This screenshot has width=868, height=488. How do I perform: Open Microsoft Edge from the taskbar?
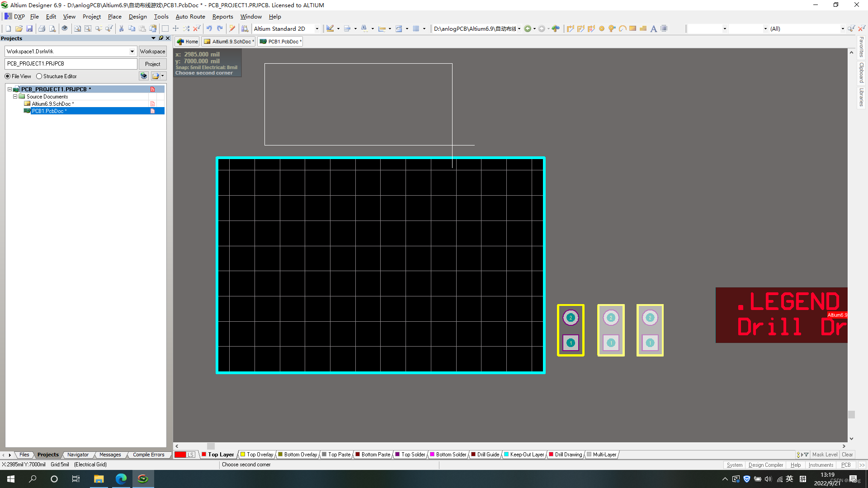(x=121, y=479)
